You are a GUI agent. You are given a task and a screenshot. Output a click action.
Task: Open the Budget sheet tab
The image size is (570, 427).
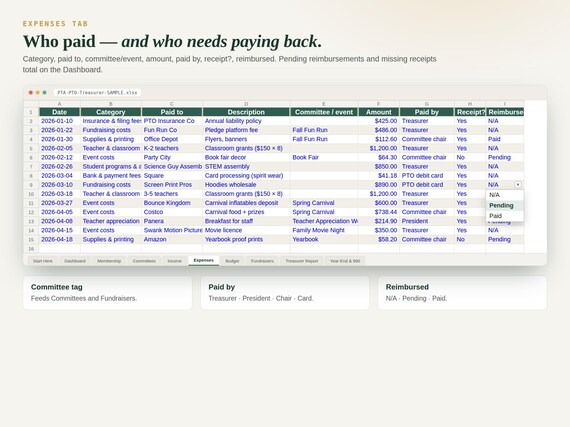click(x=232, y=261)
